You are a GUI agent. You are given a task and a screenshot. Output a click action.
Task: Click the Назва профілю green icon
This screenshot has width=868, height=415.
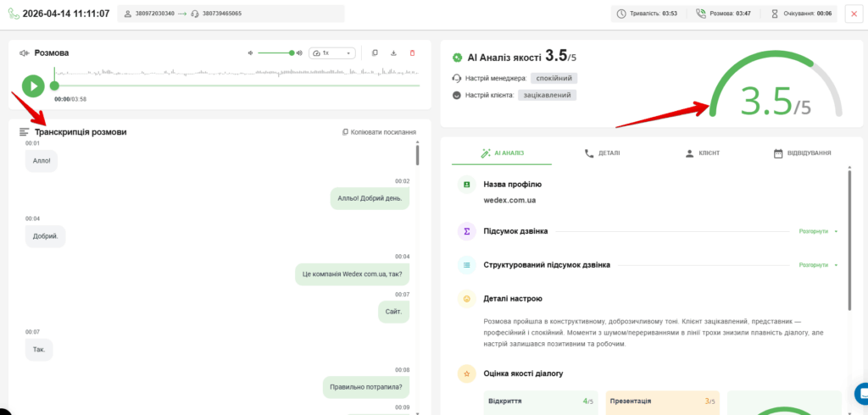[x=467, y=185]
